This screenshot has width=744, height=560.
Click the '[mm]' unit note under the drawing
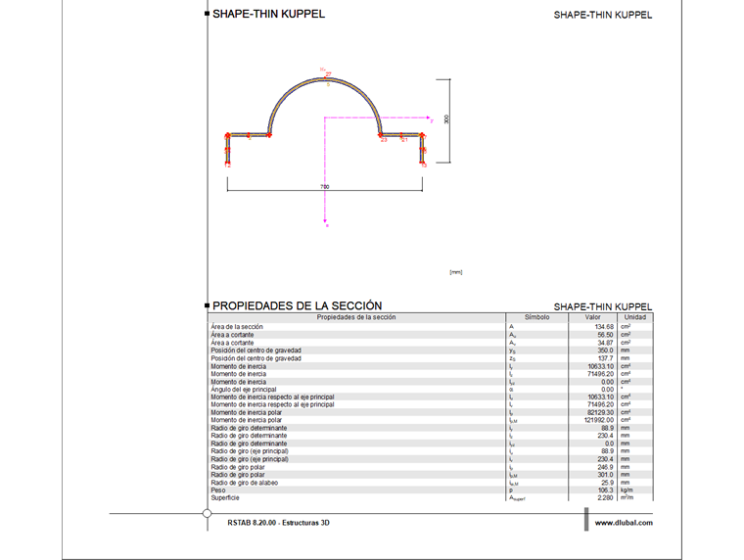[x=455, y=272]
